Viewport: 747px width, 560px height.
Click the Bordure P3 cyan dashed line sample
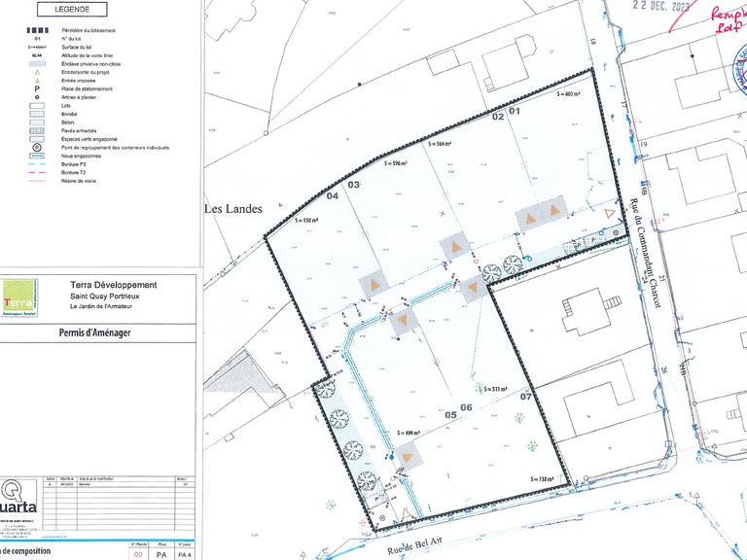pos(36,164)
